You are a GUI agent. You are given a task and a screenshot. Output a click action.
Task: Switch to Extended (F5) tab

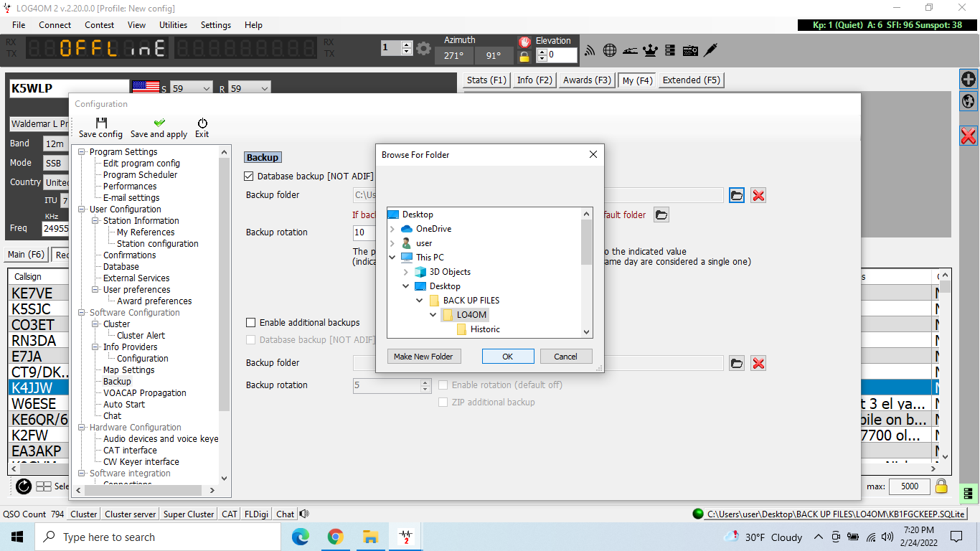[692, 80]
